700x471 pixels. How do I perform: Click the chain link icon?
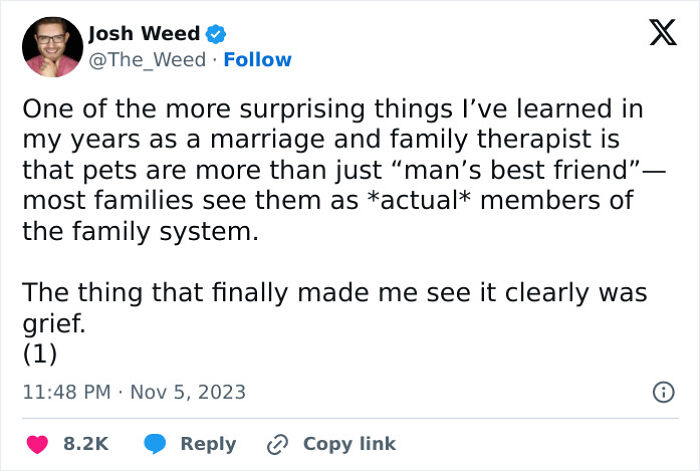pos(277,444)
